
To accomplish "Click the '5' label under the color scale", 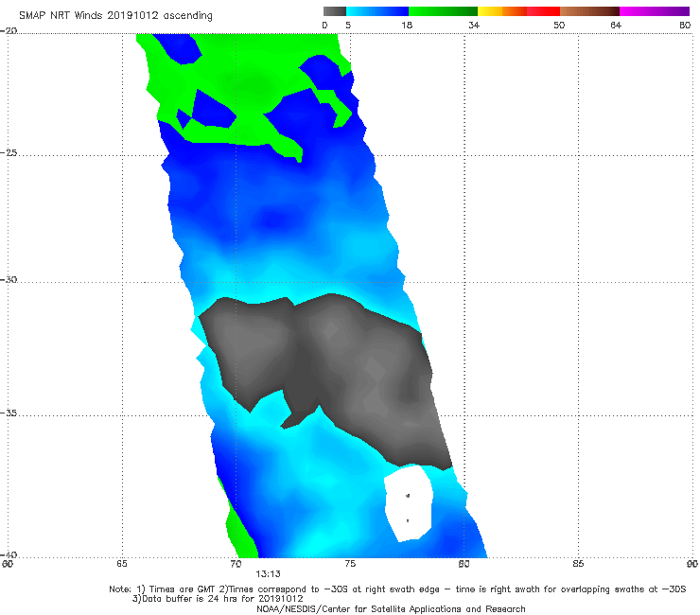I will pos(348,25).
